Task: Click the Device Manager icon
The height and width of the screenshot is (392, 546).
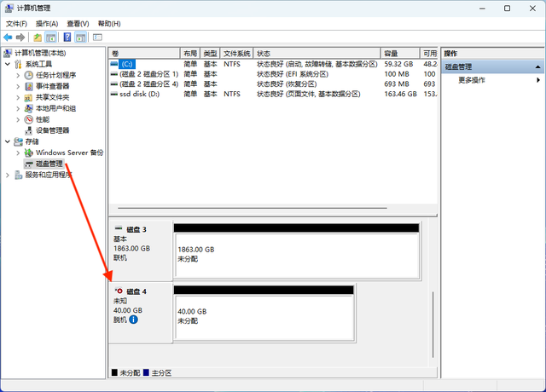Action: click(28, 130)
